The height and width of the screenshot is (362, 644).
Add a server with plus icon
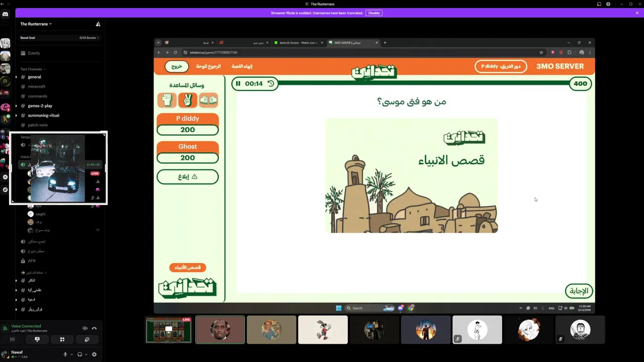[x=5, y=177]
